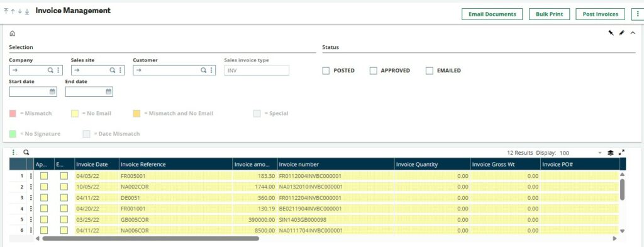Jump to first record arrow
Image resolution: width=644 pixels, height=247 pixels.
(6, 11)
